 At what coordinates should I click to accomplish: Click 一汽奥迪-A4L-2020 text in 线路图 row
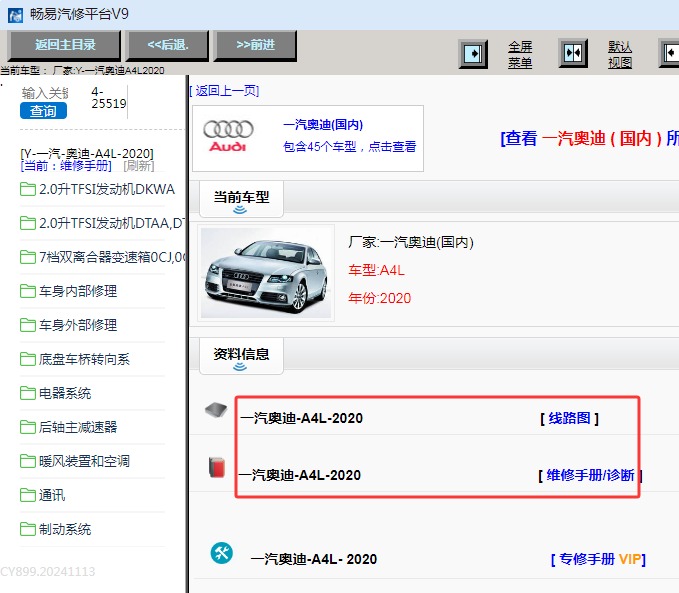302,418
